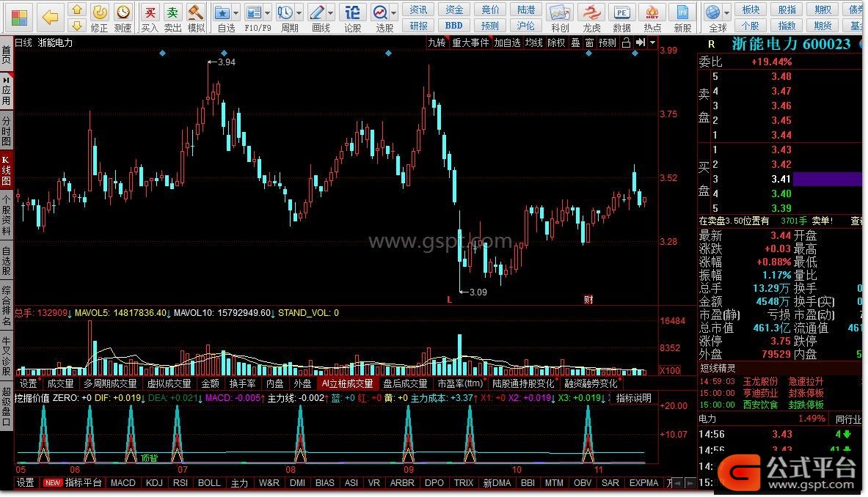Open the 个股资料 sidebar tab
Image resolution: width=868 pixels, height=497 pixels.
coord(6,215)
